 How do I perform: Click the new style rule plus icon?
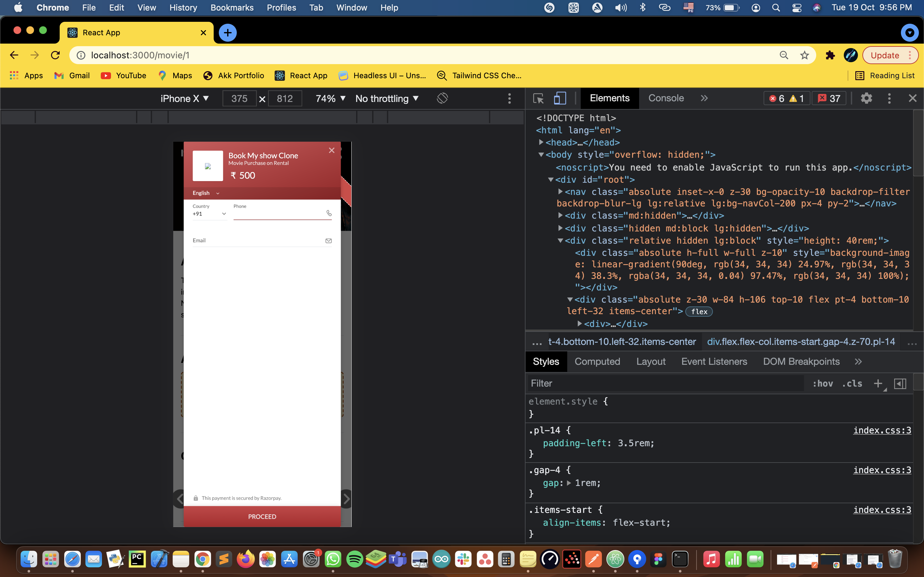click(878, 383)
